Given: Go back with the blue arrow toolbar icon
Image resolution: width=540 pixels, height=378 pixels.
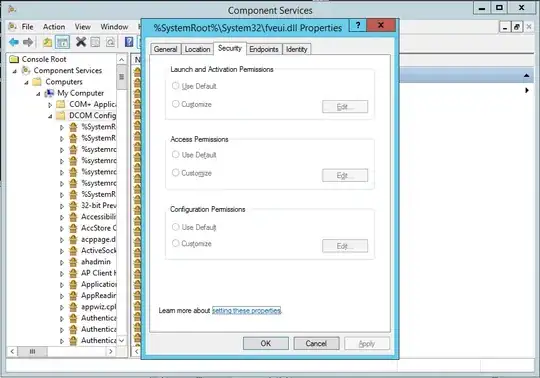Looking at the screenshot, I should point(14,42).
